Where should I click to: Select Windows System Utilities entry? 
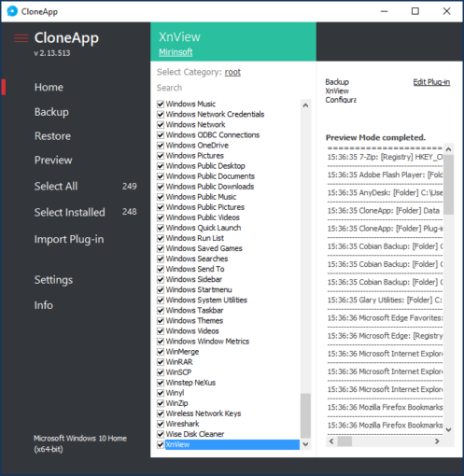click(x=206, y=300)
